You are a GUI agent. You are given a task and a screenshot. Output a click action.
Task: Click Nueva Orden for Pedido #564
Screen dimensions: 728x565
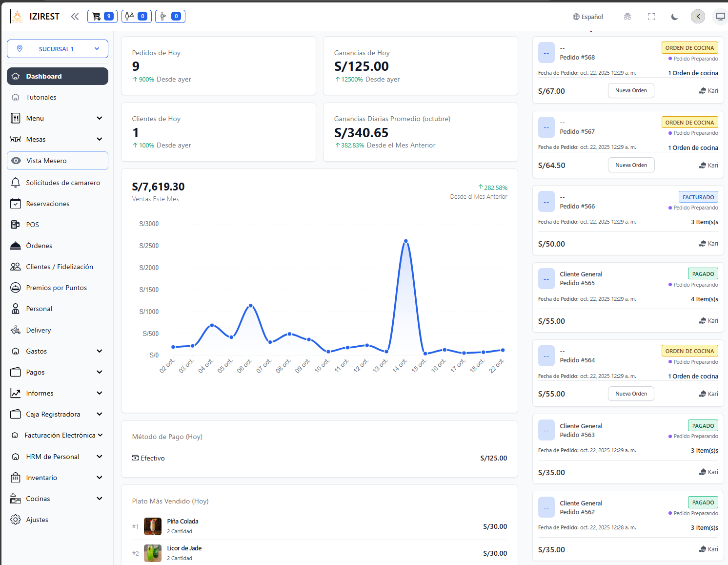(630, 394)
